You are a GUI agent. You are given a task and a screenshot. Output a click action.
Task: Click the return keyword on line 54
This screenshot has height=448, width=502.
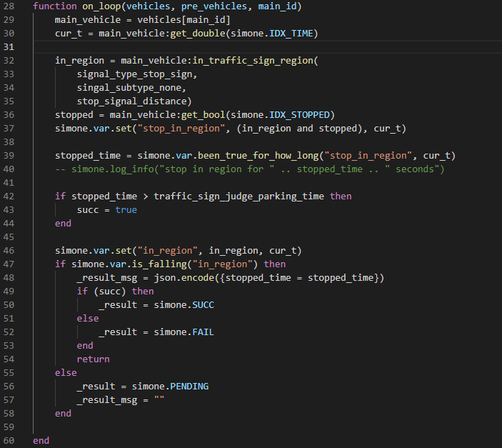click(94, 359)
